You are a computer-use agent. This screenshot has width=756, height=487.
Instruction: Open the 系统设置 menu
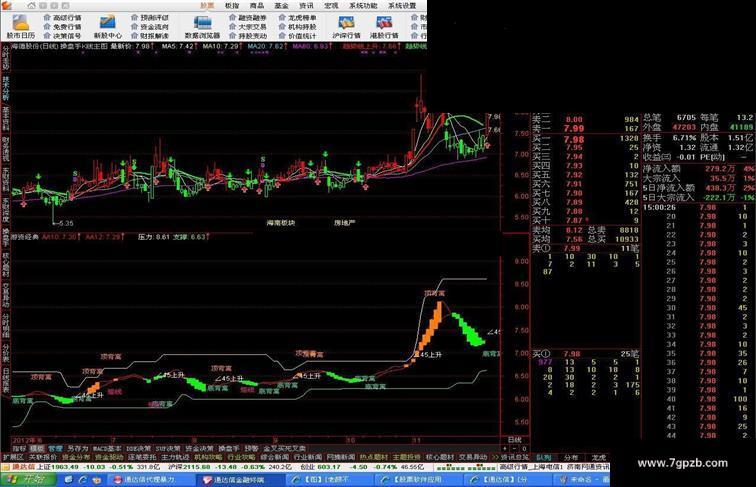pos(402,6)
